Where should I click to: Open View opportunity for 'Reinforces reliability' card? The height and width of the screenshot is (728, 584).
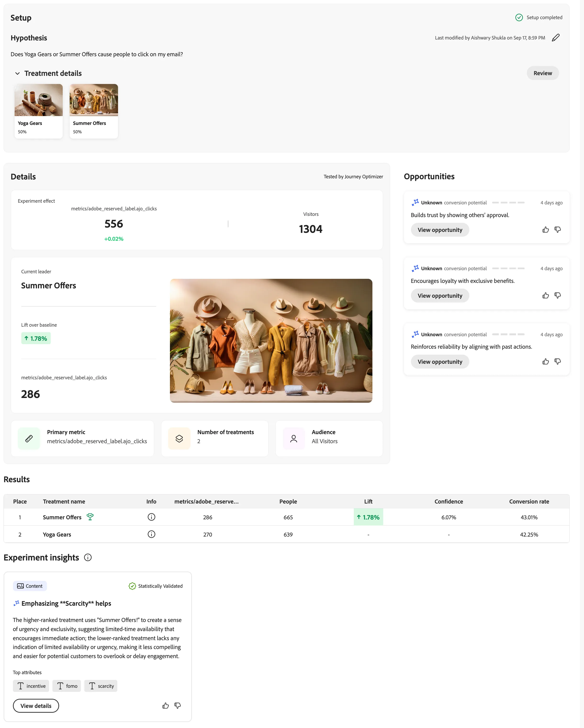pyautogui.click(x=440, y=362)
